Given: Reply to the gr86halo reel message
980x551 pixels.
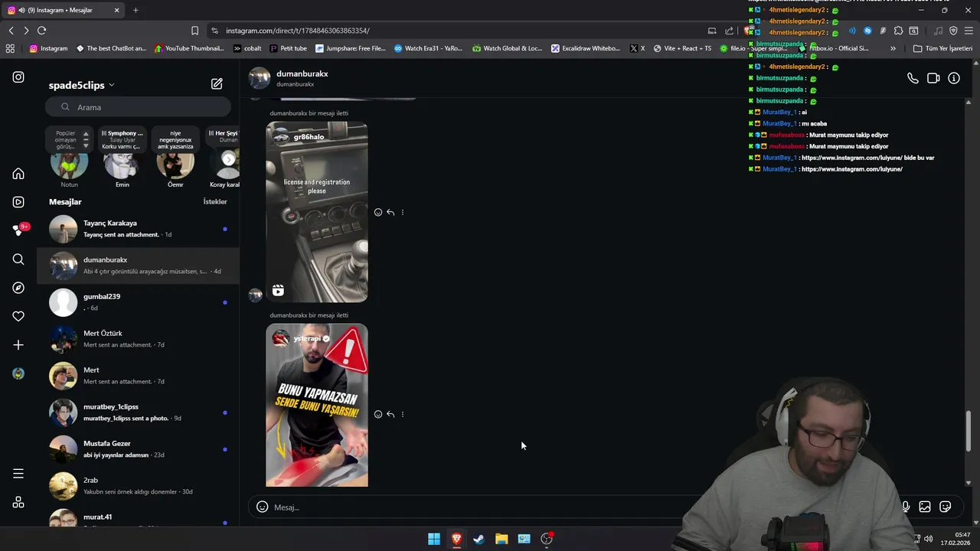Looking at the screenshot, I should 390,212.
